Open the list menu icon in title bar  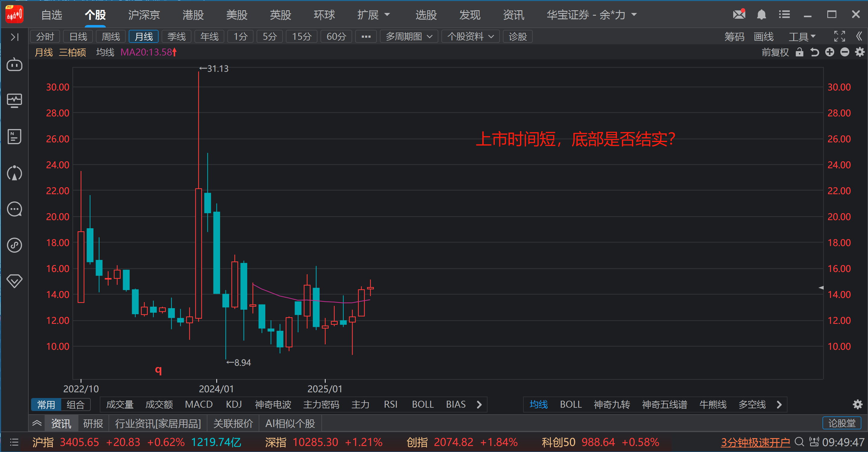click(784, 14)
